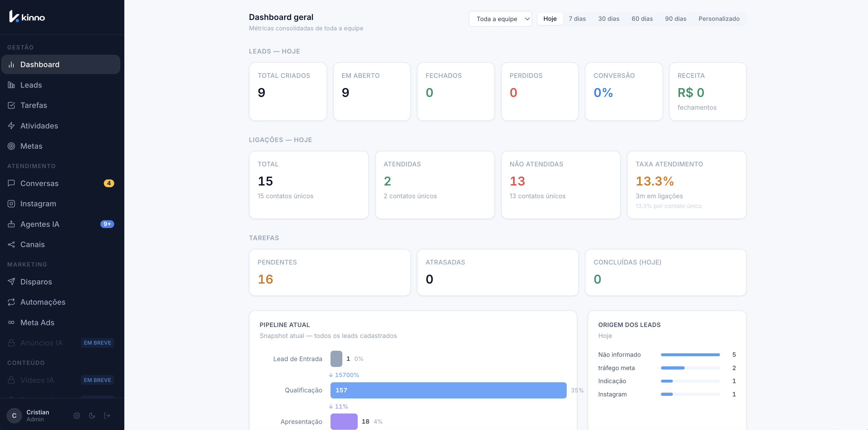Open the Dashboard bar chart icon
Screen dimensions: 868x430
[11, 65]
